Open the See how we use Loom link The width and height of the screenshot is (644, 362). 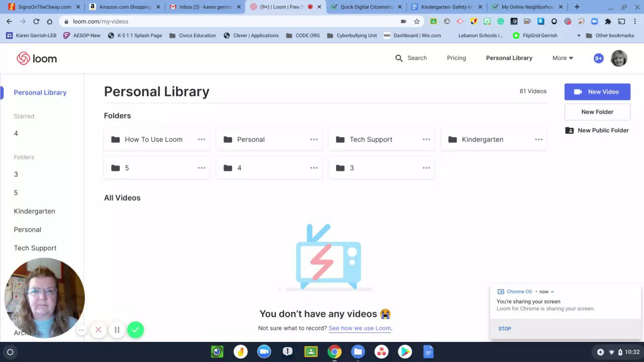[x=360, y=328]
